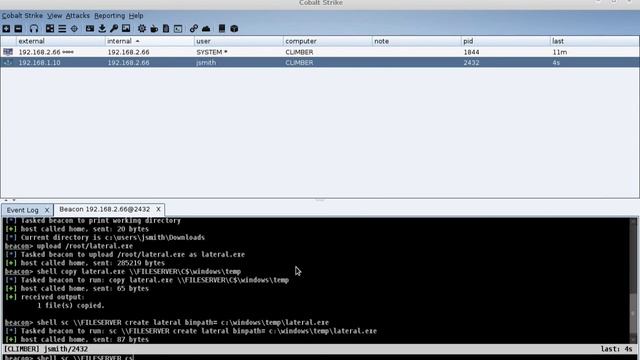Open the Help menu

point(136,16)
